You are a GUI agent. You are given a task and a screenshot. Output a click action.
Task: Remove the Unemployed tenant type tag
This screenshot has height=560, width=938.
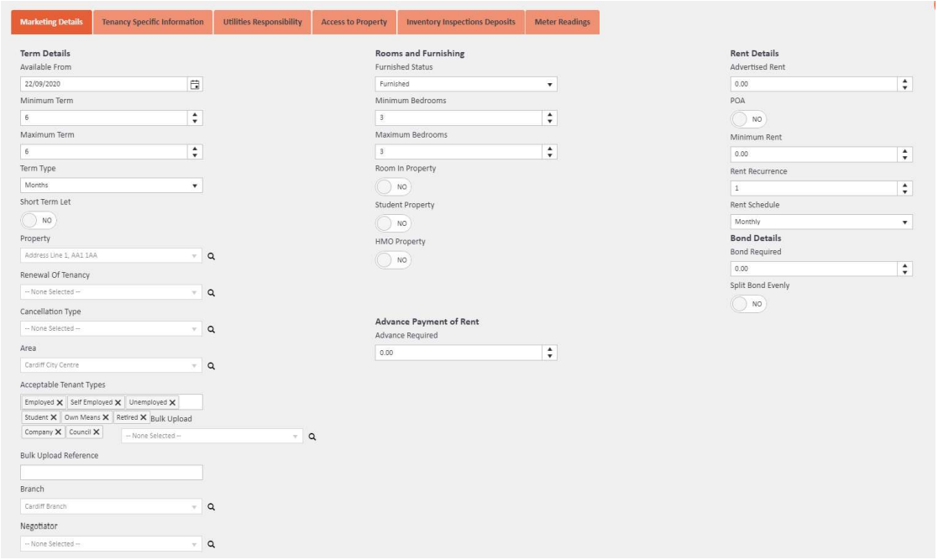[172, 403]
